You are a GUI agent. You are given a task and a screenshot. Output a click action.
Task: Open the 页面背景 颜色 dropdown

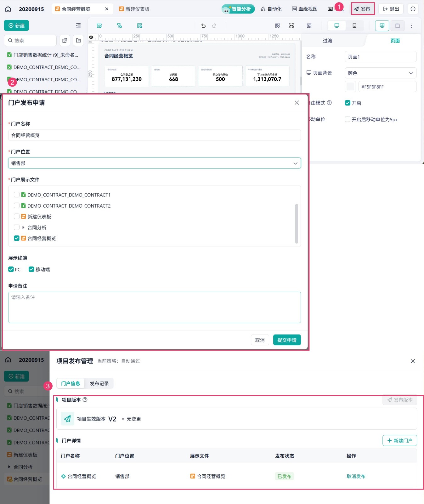[381, 73]
